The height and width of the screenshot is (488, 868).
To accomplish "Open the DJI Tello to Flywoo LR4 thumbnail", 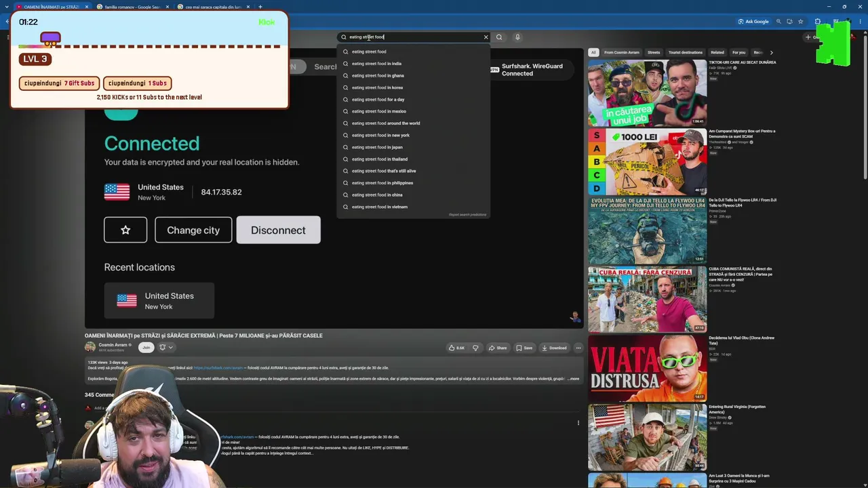I will pos(647,230).
